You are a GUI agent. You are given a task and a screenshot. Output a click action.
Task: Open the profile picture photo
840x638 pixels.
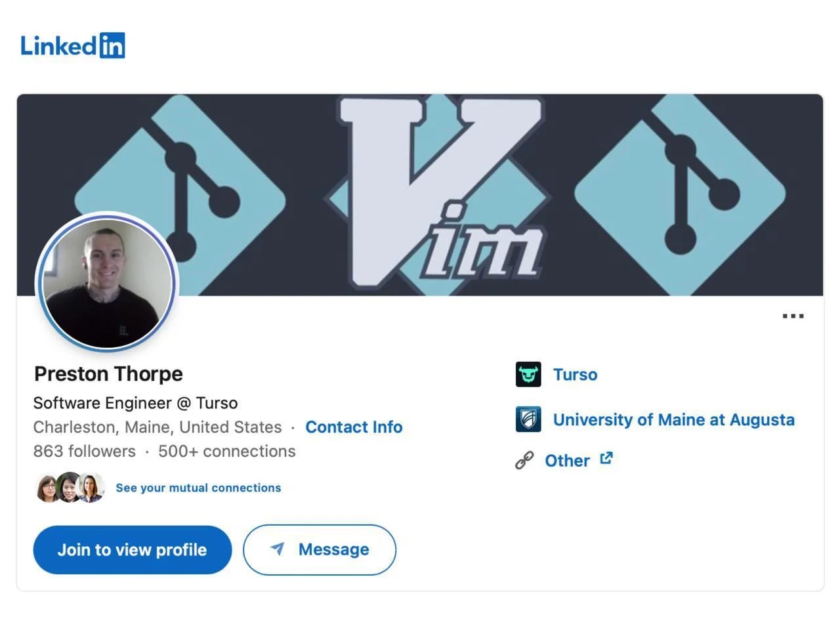coord(107,283)
